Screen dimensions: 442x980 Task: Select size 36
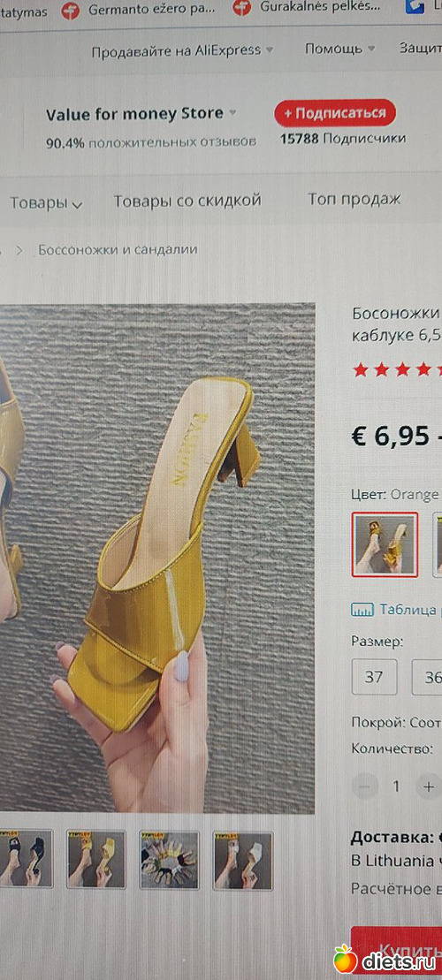[x=428, y=677]
